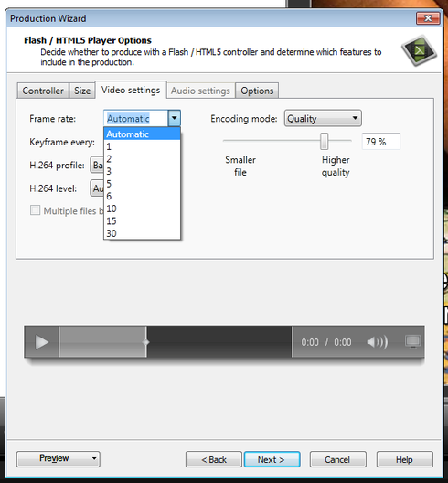Click the dark unplayed seek bar area
The image size is (448, 483).
click(219, 341)
